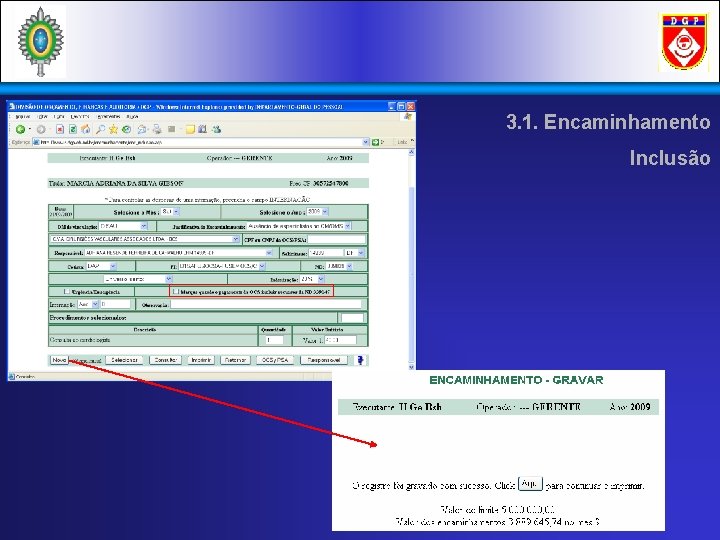Click the Print printer icon

(x=157, y=129)
